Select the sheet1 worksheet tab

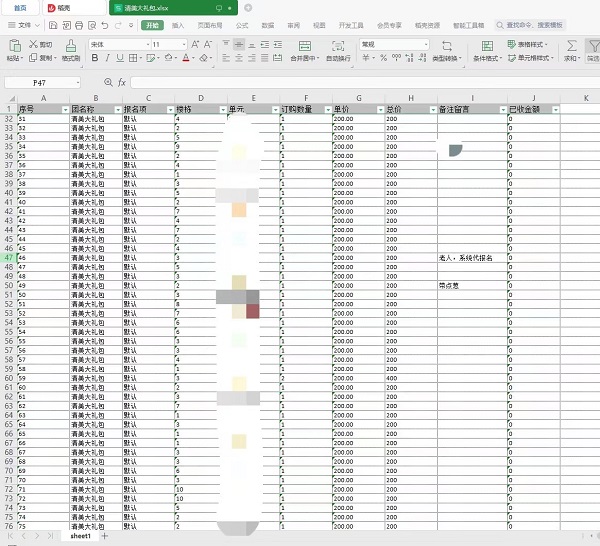[80, 536]
